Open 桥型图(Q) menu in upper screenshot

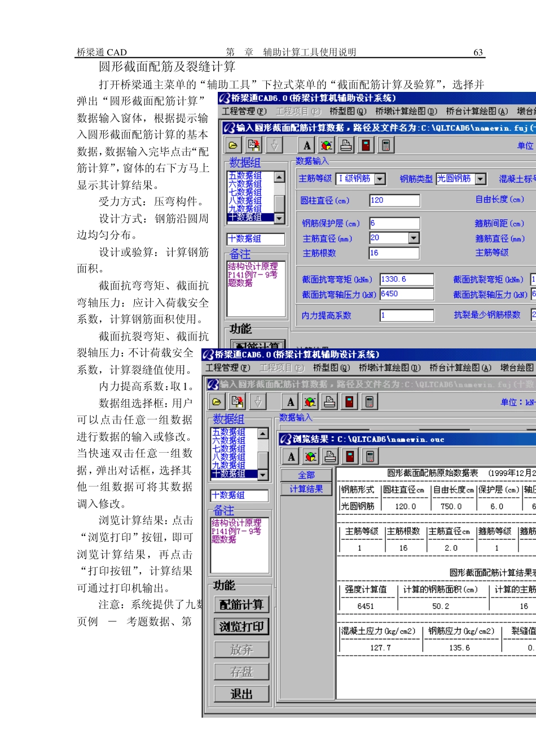[348, 111]
